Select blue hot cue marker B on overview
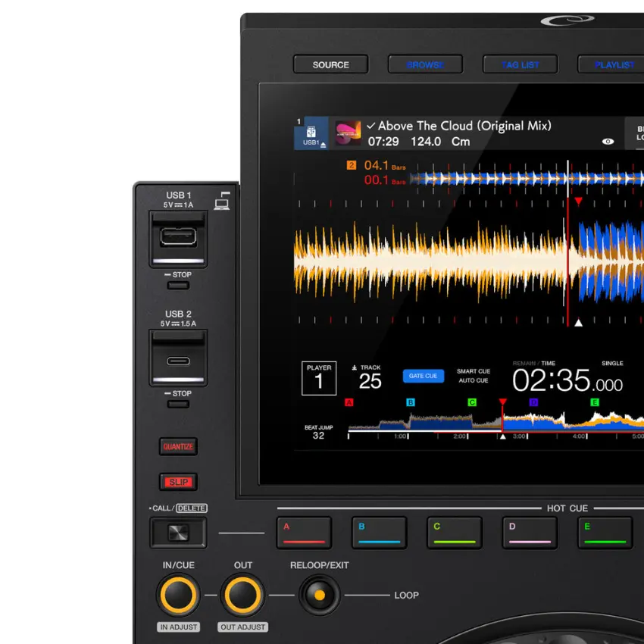This screenshot has width=644, height=644. pos(411,402)
